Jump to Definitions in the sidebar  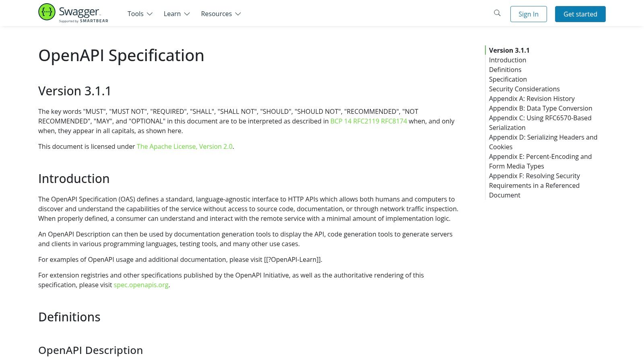(505, 70)
